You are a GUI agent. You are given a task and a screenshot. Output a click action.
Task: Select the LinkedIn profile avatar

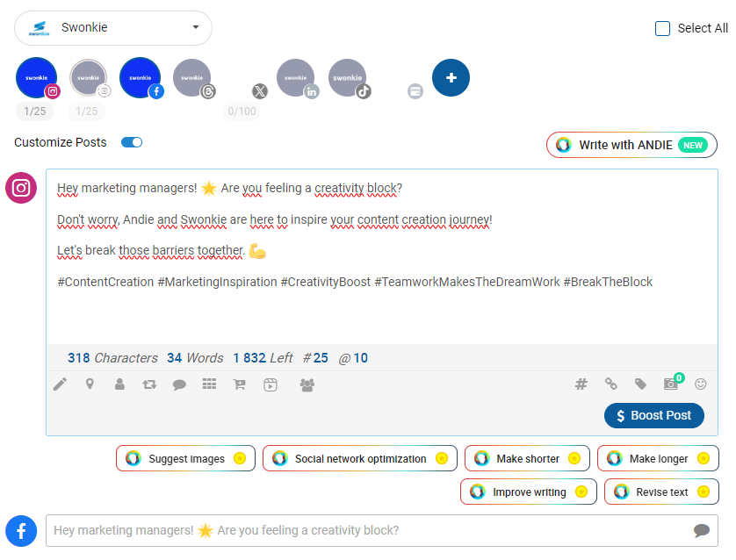[x=296, y=77]
